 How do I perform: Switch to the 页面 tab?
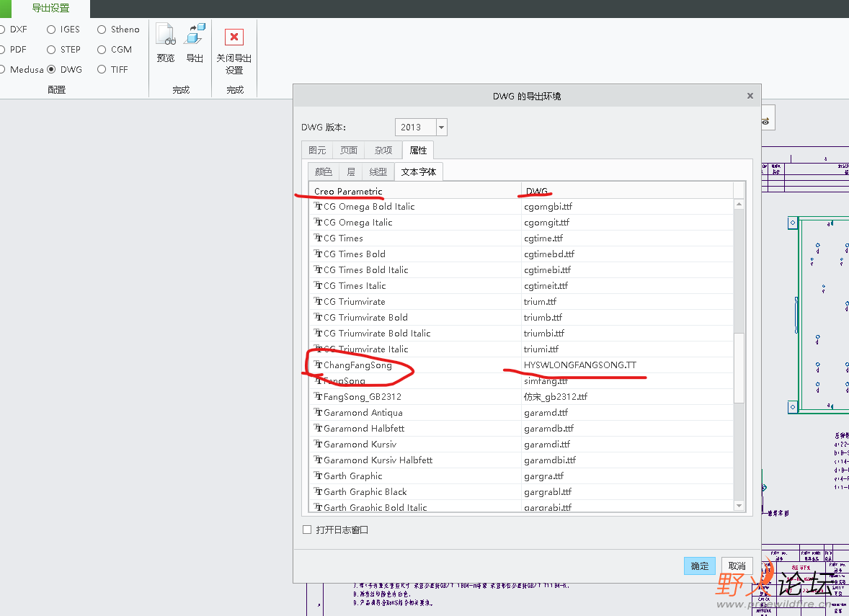(x=349, y=150)
